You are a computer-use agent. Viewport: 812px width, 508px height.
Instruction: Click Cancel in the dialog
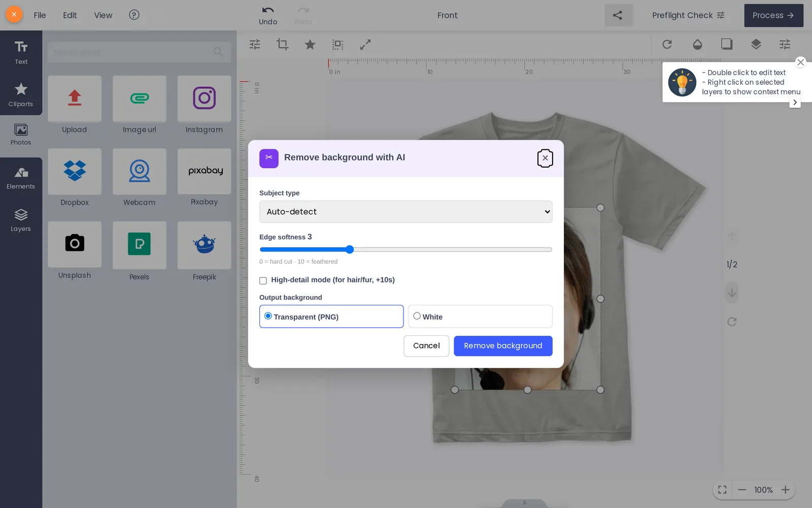point(426,346)
